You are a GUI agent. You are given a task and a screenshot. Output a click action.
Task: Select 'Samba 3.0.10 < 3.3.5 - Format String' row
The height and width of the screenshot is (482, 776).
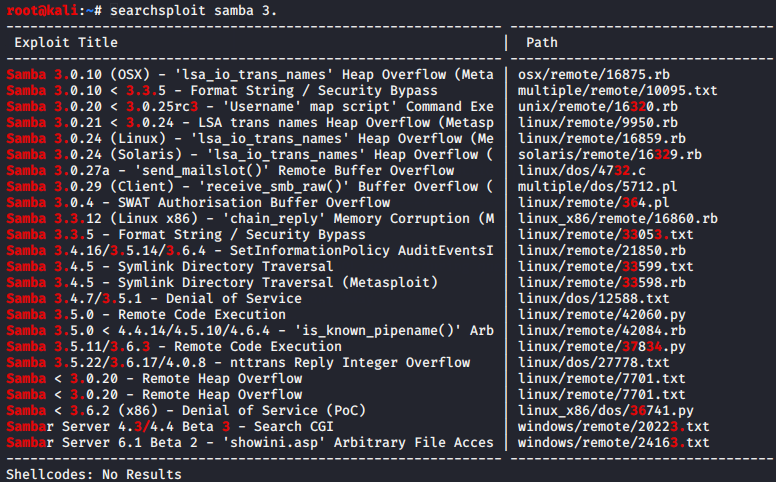pyautogui.click(x=222, y=91)
